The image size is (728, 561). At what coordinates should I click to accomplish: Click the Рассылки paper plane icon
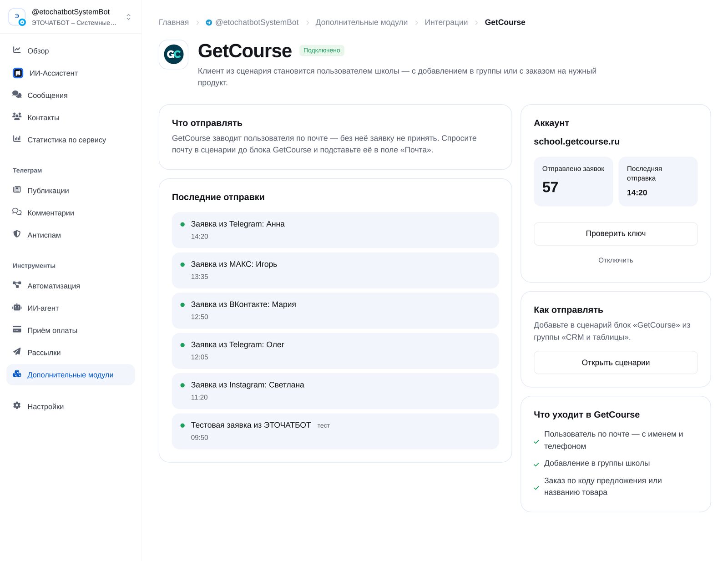17,352
